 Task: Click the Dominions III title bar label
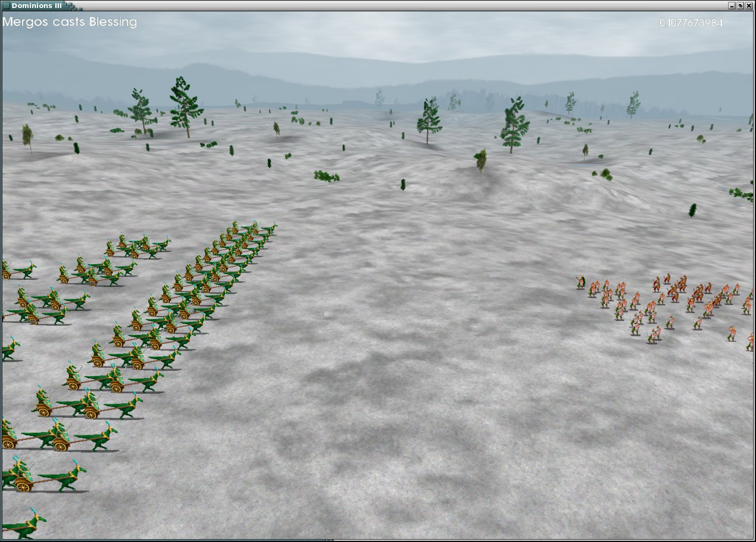click(36, 6)
